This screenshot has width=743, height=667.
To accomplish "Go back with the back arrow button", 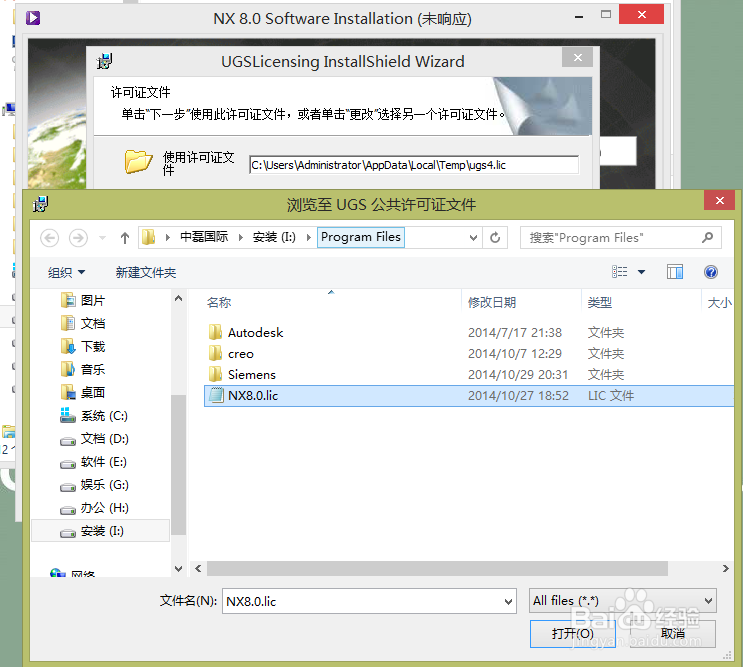I will [50, 237].
